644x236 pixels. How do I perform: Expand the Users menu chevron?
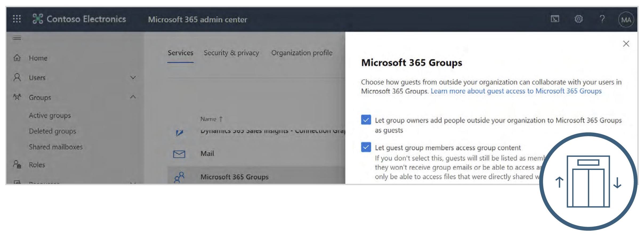133,78
